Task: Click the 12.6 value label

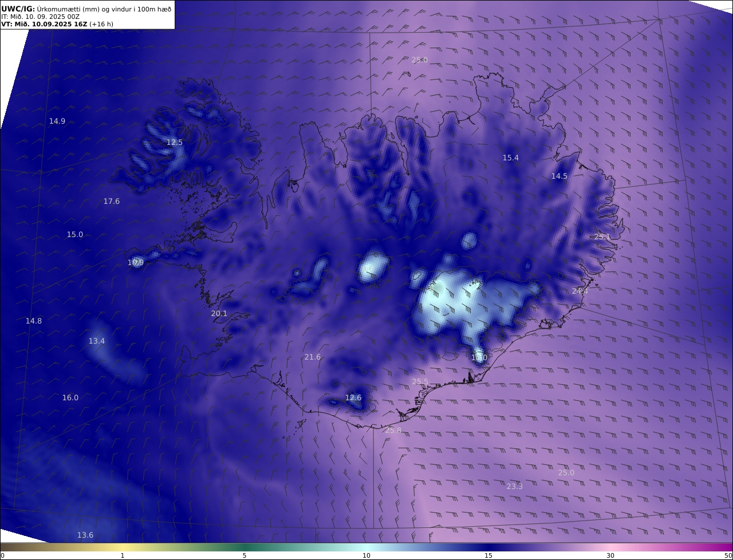Action: (353, 398)
